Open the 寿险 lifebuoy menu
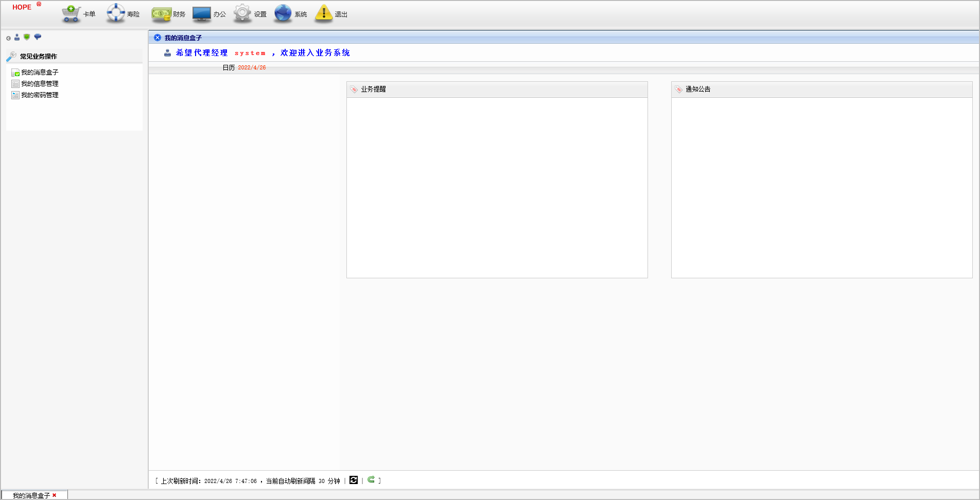Image resolution: width=980 pixels, height=500 pixels. pos(123,14)
